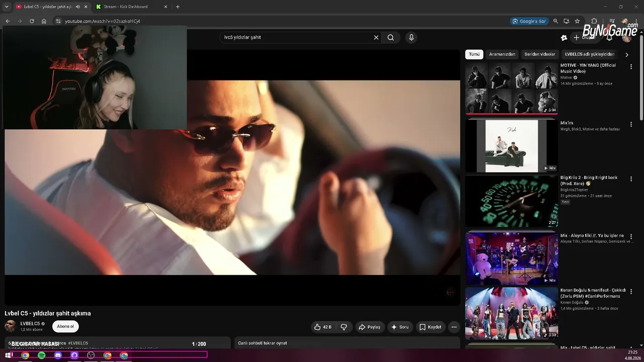
Task: Open options for Kenan Doğulu video
Action: point(631,291)
